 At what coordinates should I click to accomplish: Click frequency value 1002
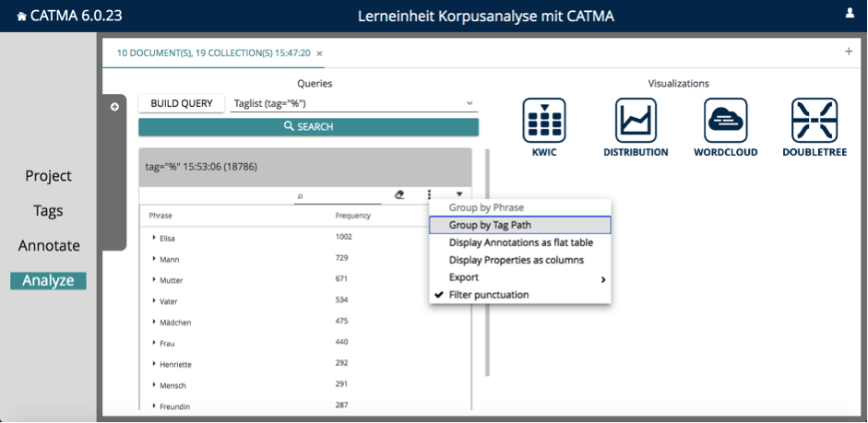pos(344,237)
